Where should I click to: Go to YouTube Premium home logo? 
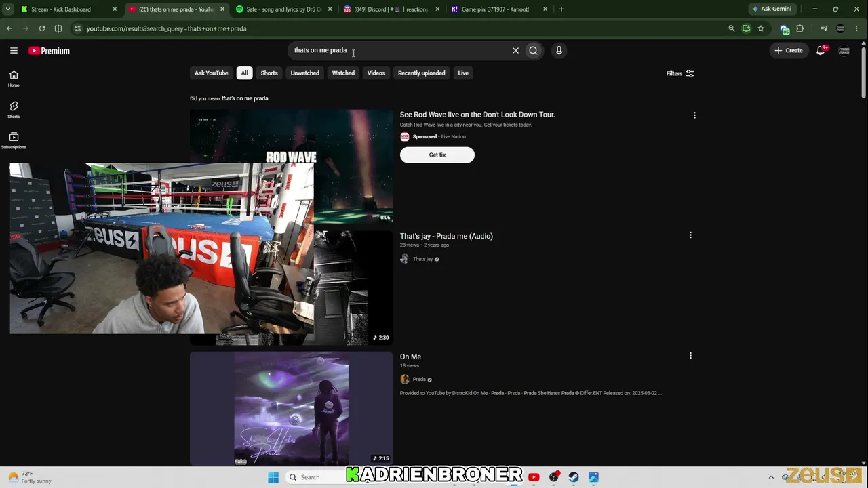click(49, 51)
